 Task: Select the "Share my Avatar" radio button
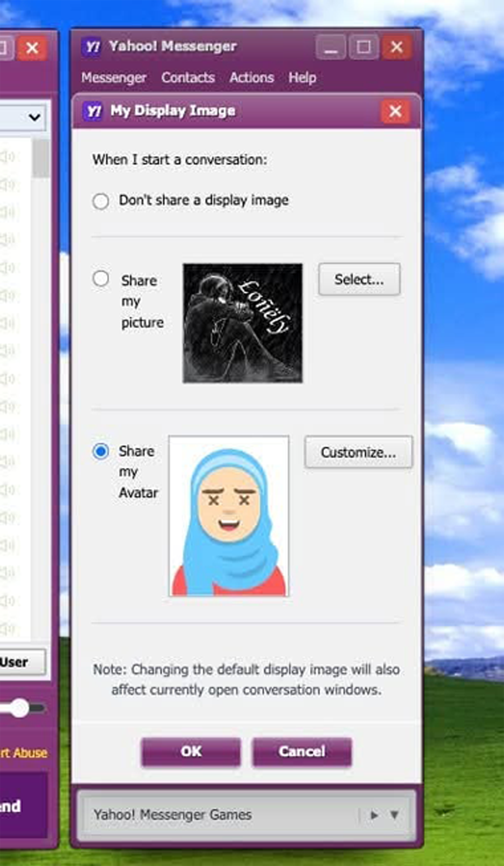101,451
